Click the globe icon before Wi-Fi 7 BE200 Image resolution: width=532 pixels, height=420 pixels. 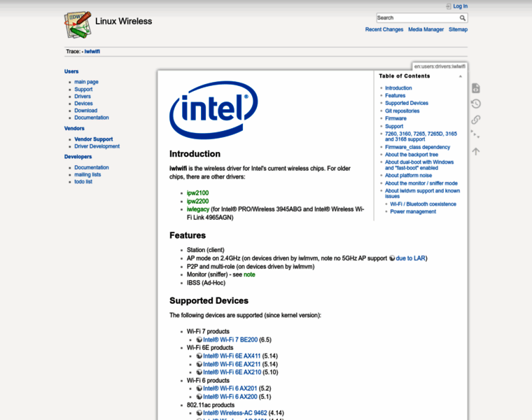click(x=199, y=339)
